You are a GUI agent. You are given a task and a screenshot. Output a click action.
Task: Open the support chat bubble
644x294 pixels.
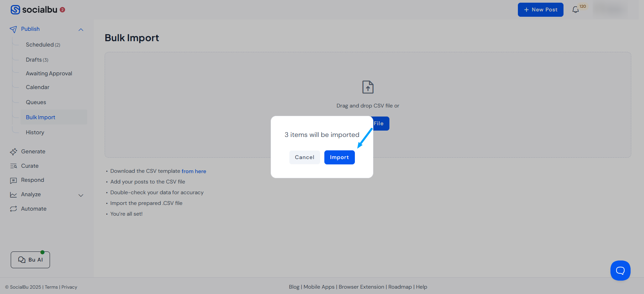[620, 271]
